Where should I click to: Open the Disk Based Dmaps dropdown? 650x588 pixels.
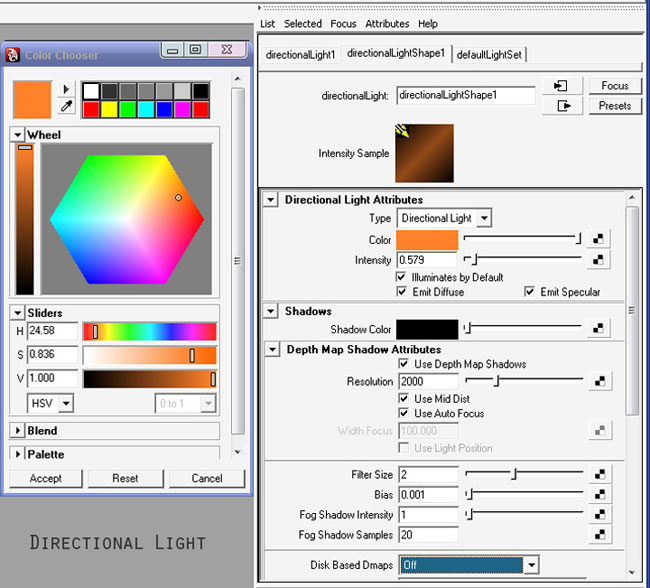[469, 565]
